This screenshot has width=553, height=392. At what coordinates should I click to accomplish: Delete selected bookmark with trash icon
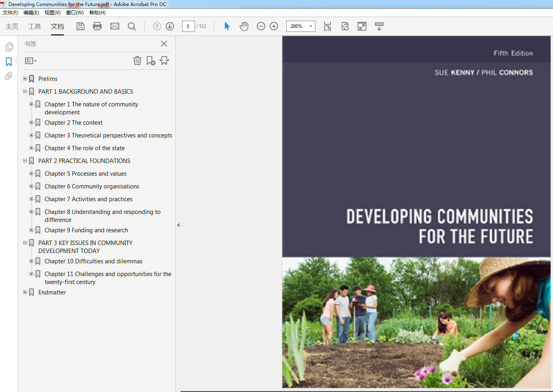(x=137, y=61)
